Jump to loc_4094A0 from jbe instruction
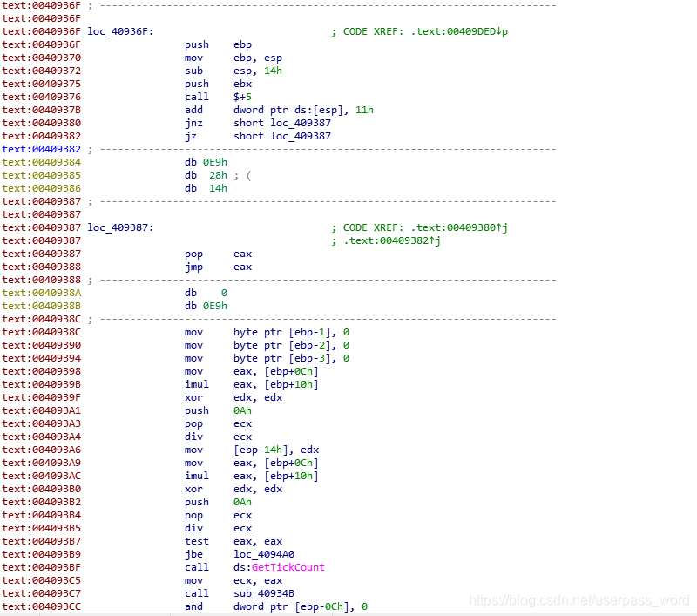The image size is (697, 616). click(264, 554)
